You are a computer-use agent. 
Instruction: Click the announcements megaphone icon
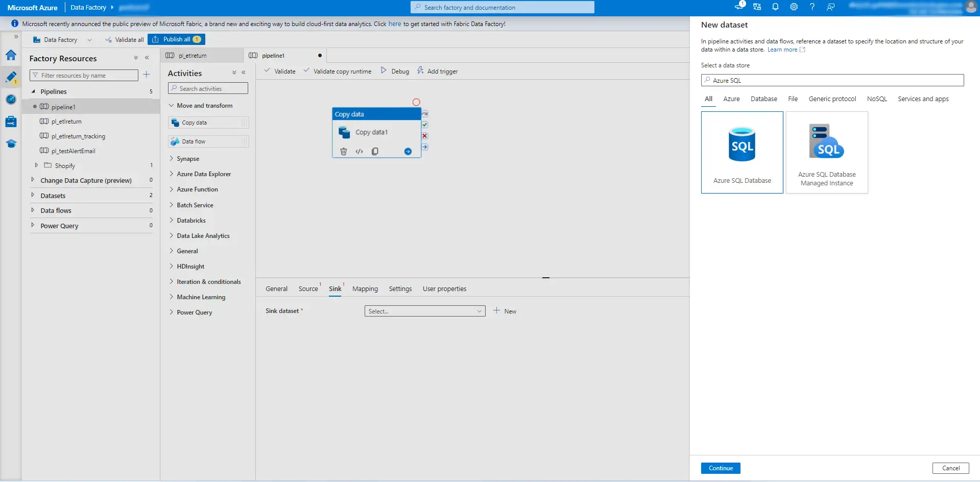point(739,7)
